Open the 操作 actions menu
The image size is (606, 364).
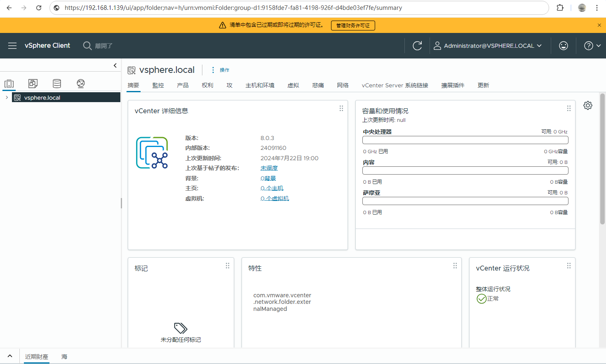pos(220,70)
